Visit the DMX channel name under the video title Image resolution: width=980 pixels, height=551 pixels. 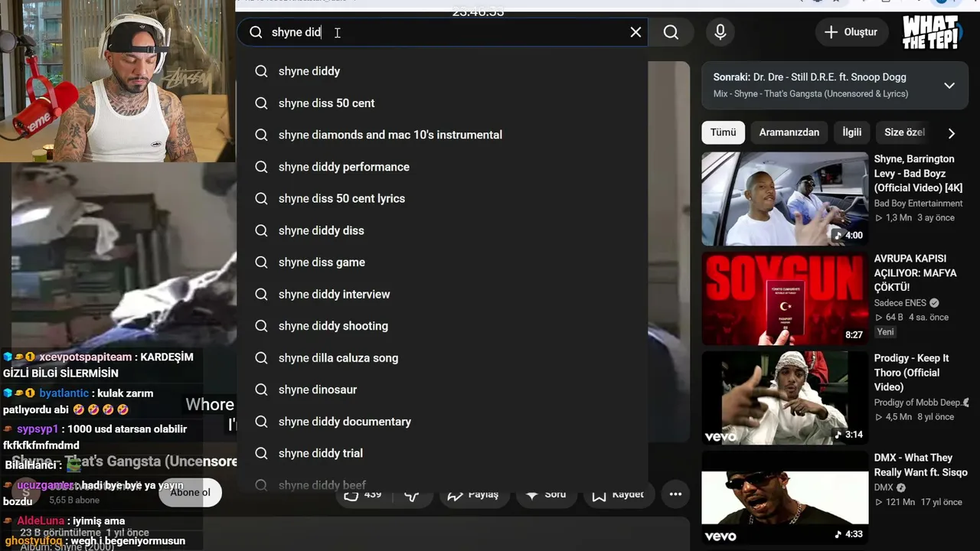[884, 487]
